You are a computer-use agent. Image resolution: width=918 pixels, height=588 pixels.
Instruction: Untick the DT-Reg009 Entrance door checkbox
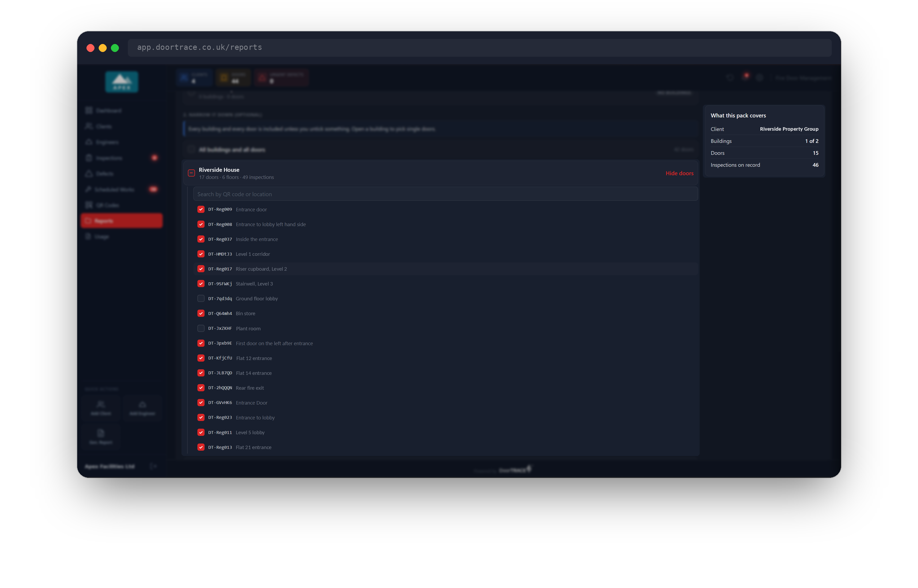click(201, 210)
